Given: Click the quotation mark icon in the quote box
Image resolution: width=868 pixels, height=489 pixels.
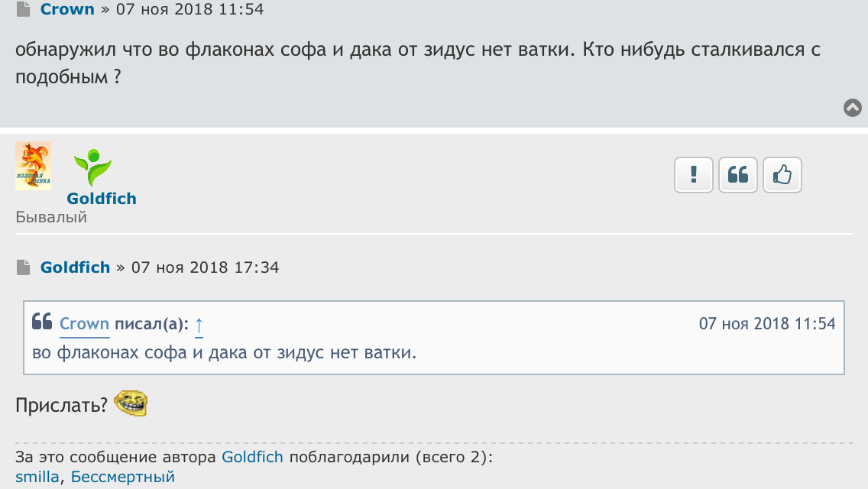Looking at the screenshot, I should pyautogui.click(x=42, y=322).
